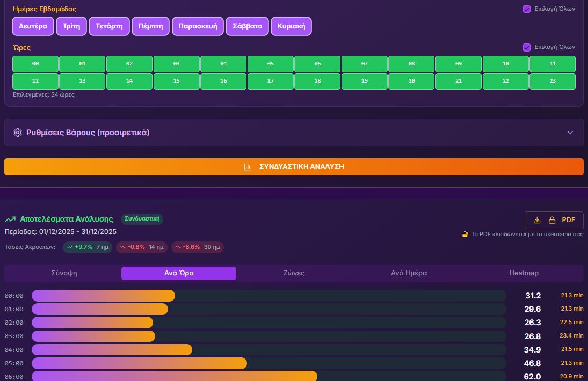Screen dimensions: 588x381
Task: Click the down-trend icon in -8.6% badge
Action: [x=178, y=247]
